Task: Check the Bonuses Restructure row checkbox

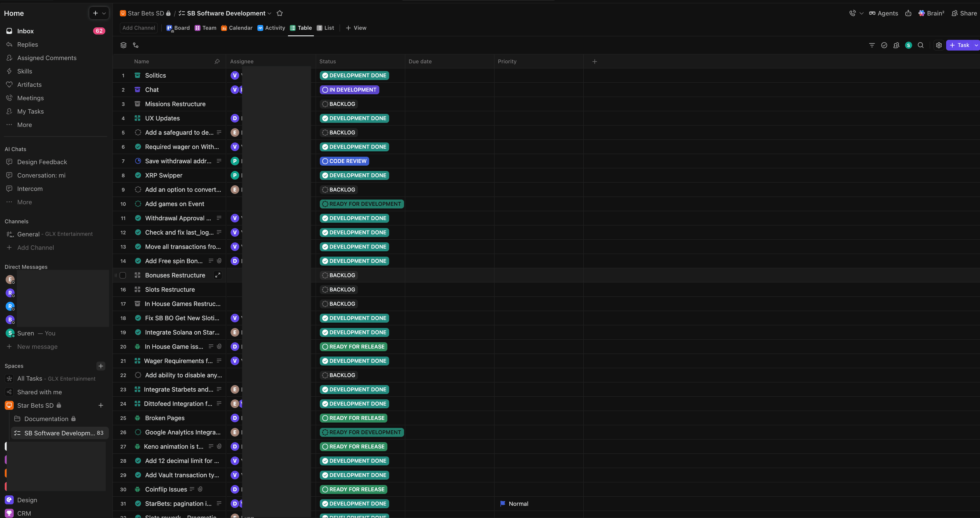Action: pyautogui.click(x=123, y=275)
